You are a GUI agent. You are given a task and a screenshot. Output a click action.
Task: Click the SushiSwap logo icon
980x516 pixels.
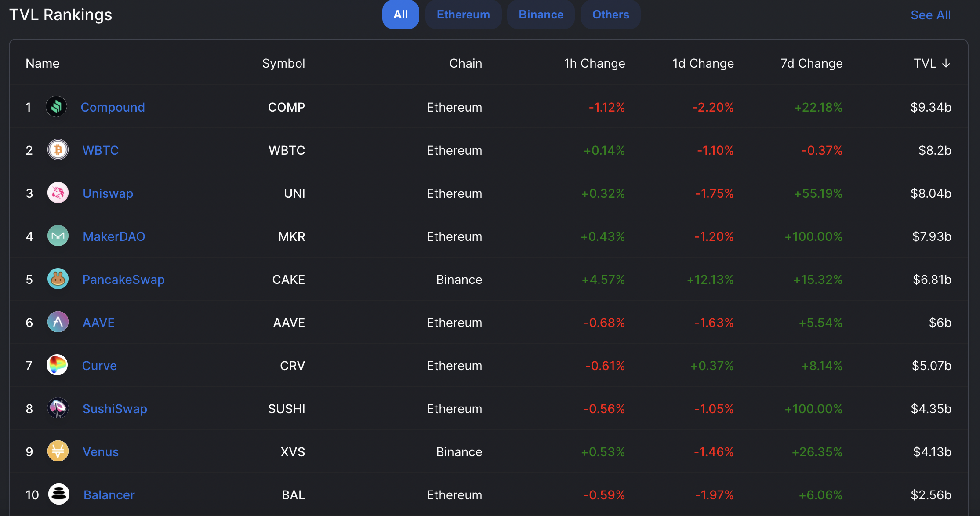coord(58,408)
